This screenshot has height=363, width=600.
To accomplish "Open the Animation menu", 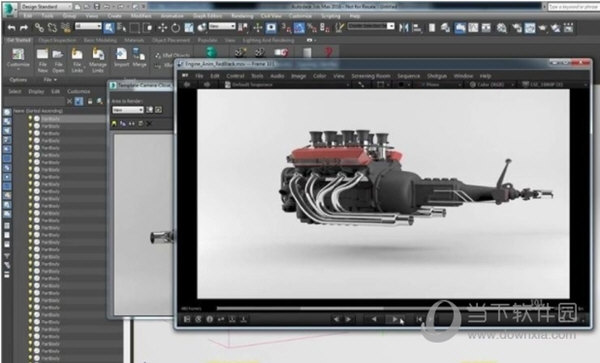I will 172,16.
